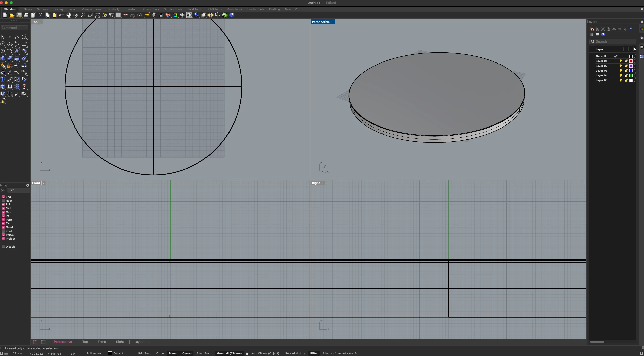
Task: Switch to the Front viewport tab at bottom
Action: (x=102, y=342)
